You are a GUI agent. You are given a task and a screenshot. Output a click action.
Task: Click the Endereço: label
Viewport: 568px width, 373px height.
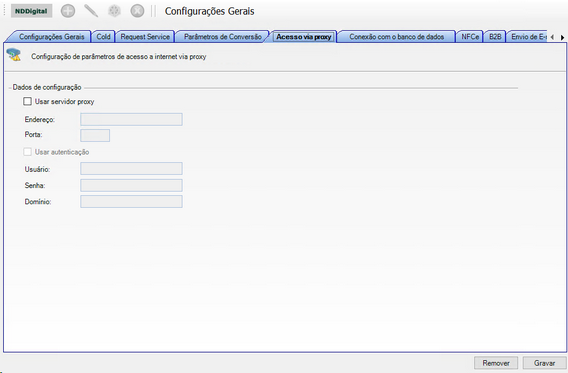pyautogui.click(x=39, y=120)
